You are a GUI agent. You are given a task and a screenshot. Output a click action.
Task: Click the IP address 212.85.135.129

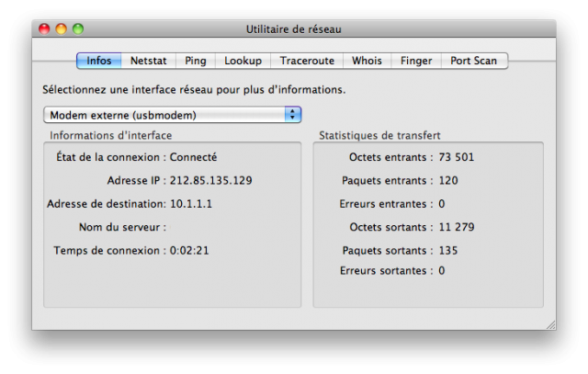pyautogui.click(x=210, y=180)
